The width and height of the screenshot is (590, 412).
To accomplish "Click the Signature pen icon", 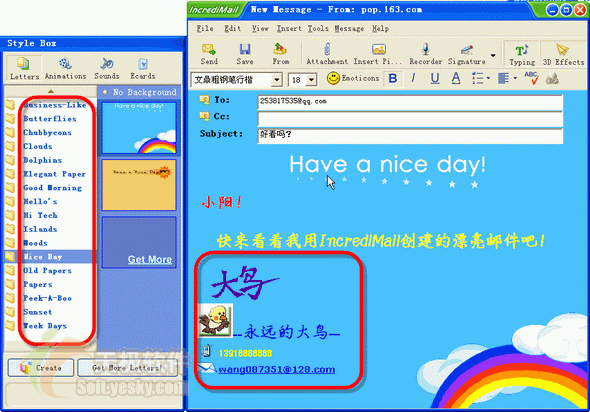I will click(467, 50).
